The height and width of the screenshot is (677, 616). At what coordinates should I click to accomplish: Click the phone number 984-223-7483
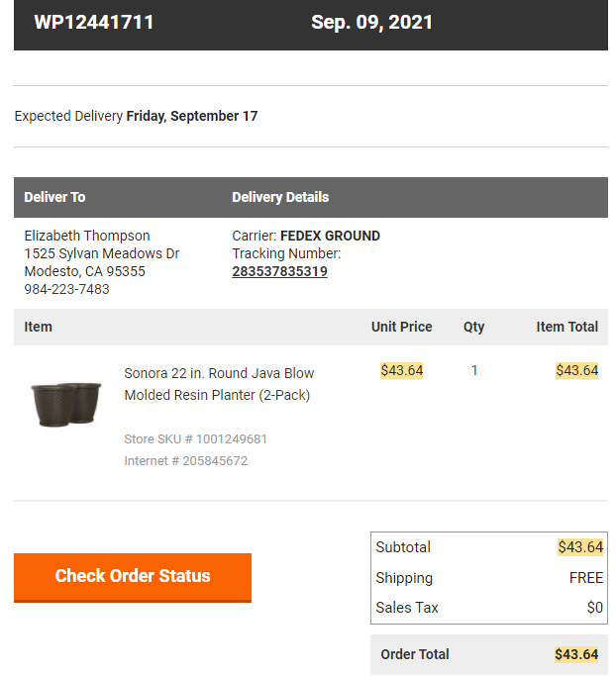[x=66, y=289]
